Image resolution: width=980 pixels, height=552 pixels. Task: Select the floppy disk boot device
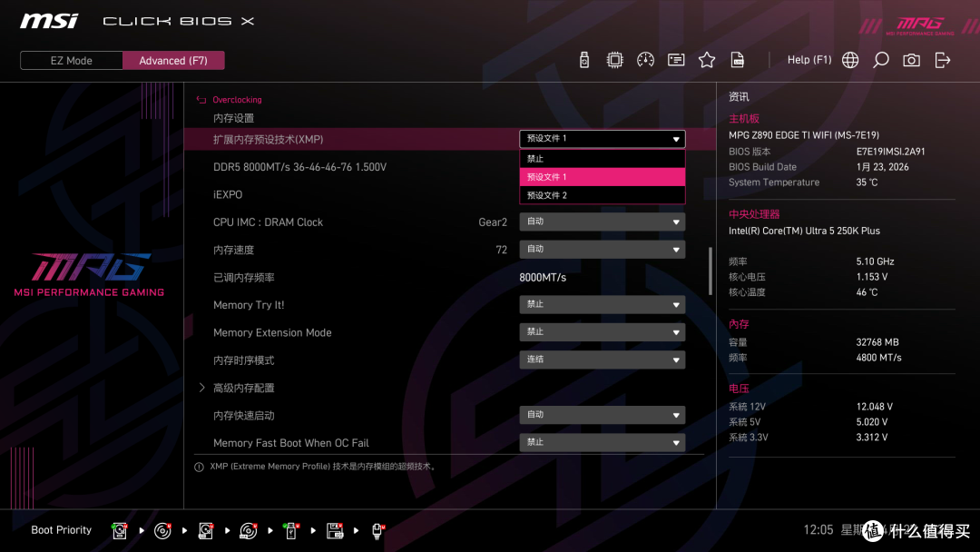click(334, 531)
